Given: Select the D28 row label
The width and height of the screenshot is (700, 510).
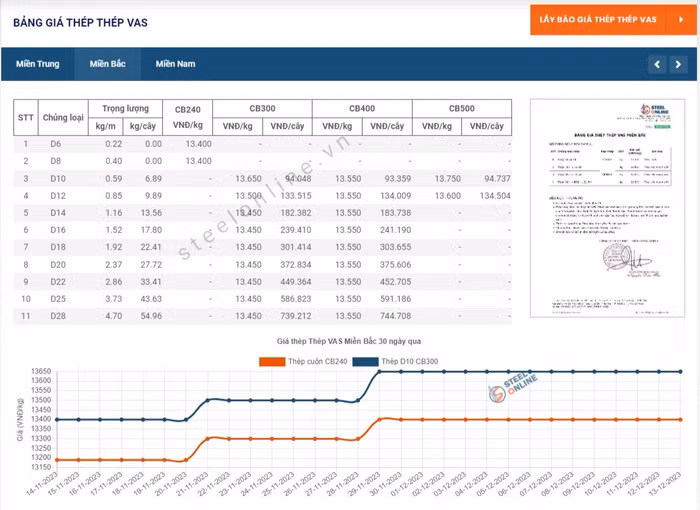Looking at the screenshot, I should [58, 316].
